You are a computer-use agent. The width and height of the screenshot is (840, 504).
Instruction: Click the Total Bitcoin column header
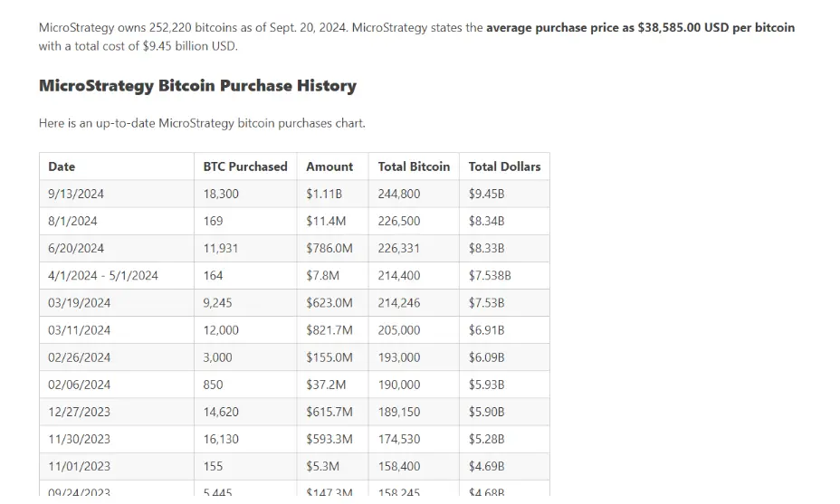[414, 166]
